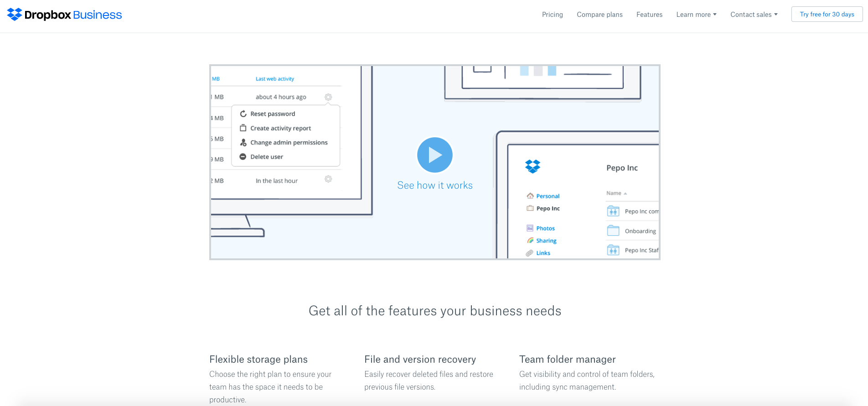Open Personal in the sidebar

coord(548,196)
